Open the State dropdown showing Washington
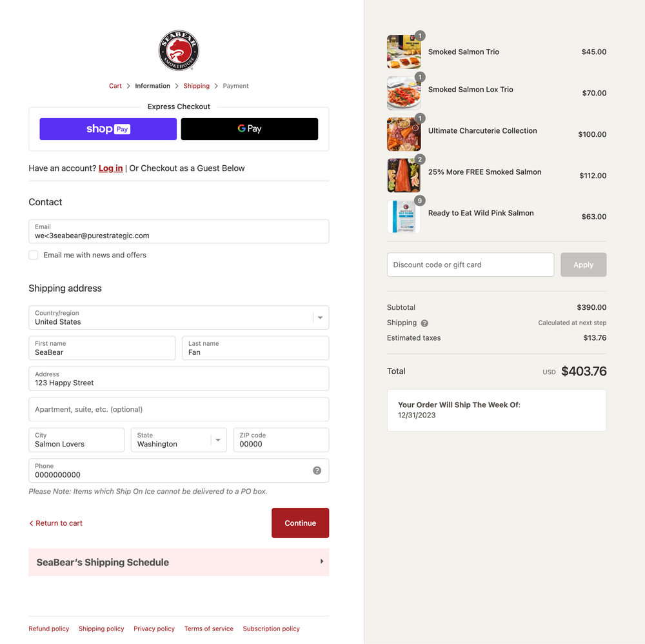The height and width of the screenshot is (644, 645). point(179,440)
